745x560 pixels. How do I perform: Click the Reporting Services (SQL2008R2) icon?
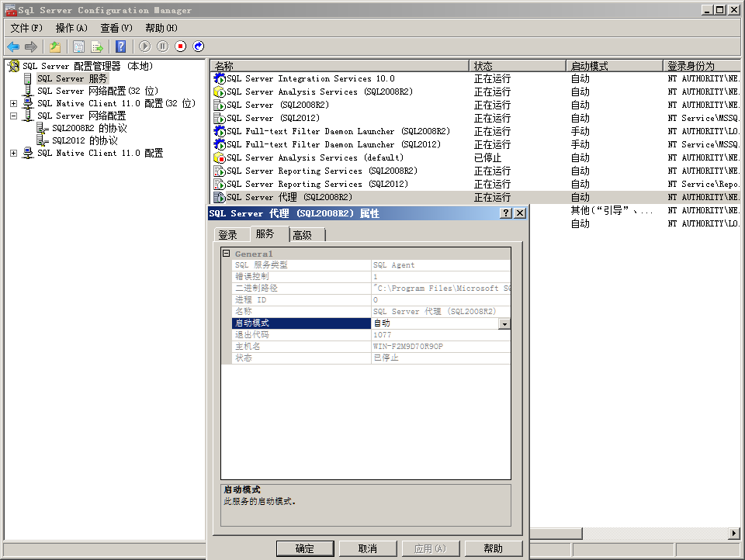pyautogui.click(x=220, y=171)
